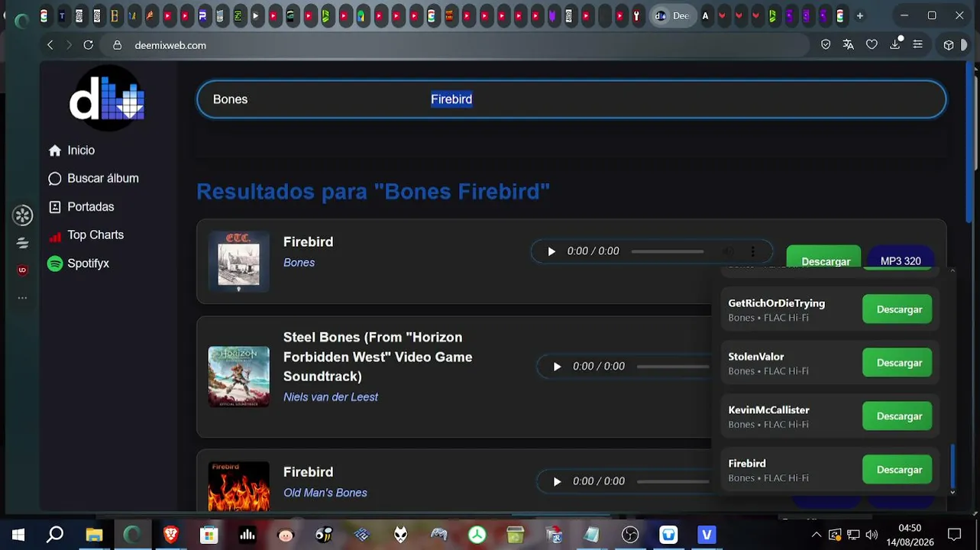Open the Bones artist link under Firebird
Image resolution: width=980 pixels, height=550 pixels.
(x=299, y=263)
